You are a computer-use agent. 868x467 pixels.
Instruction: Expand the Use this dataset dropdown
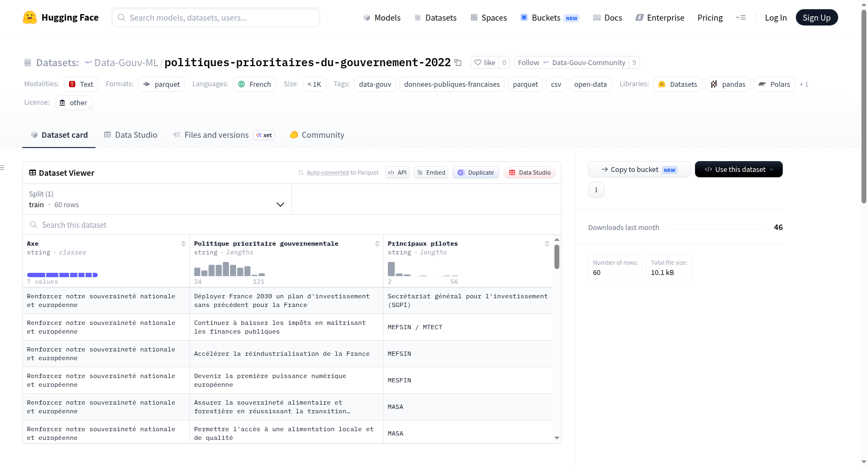(738, 169)
